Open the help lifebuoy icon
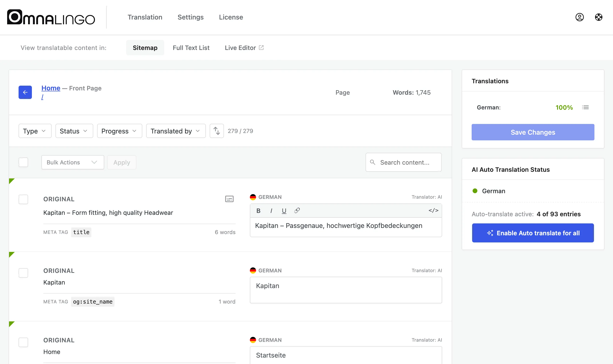This screenshot has height=364, width=613. click(598, 17)
